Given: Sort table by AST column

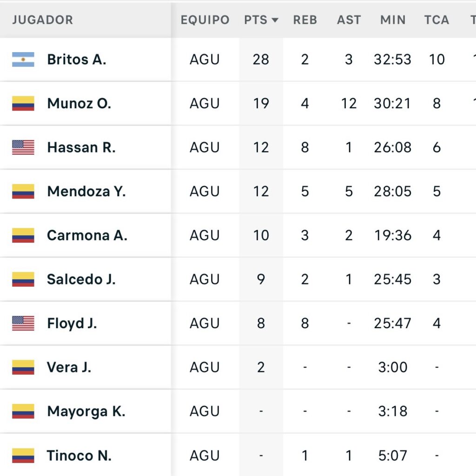Looking at the screenshot, I should [x=349, y=20].
